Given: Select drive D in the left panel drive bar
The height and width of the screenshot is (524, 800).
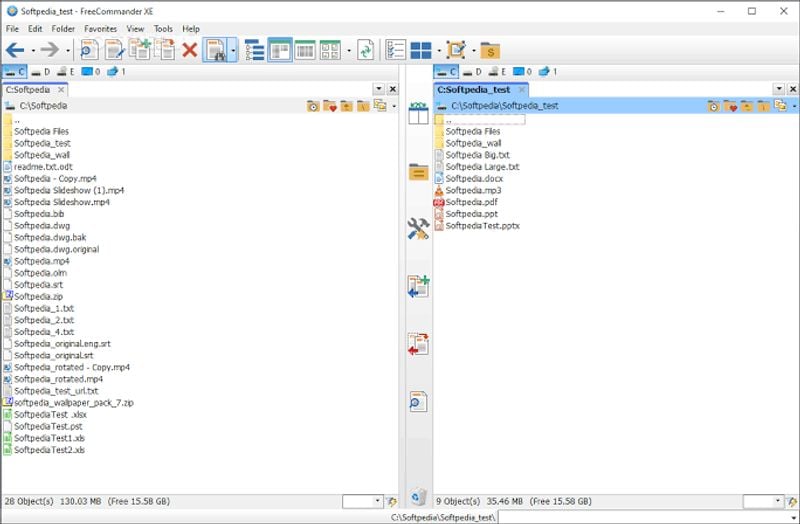Looking at the screenshot, I should pyautogui.click(x=41, y=72).
